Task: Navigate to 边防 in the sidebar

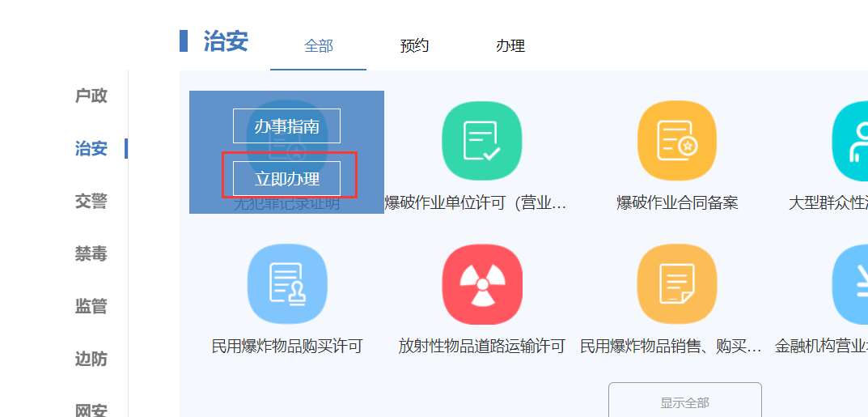Action: 91,360
